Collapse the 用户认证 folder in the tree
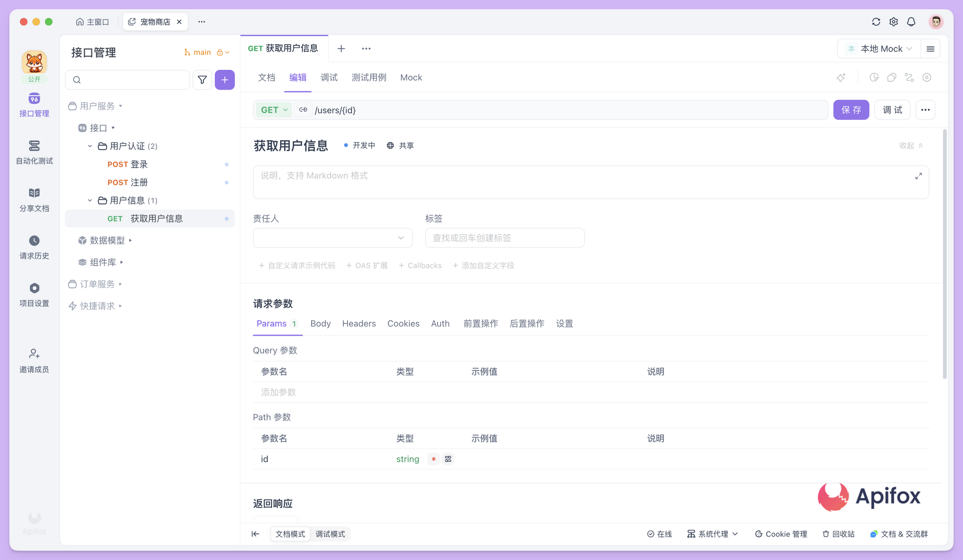The width and height of the screenshot is (963, 560). (89, 146)
